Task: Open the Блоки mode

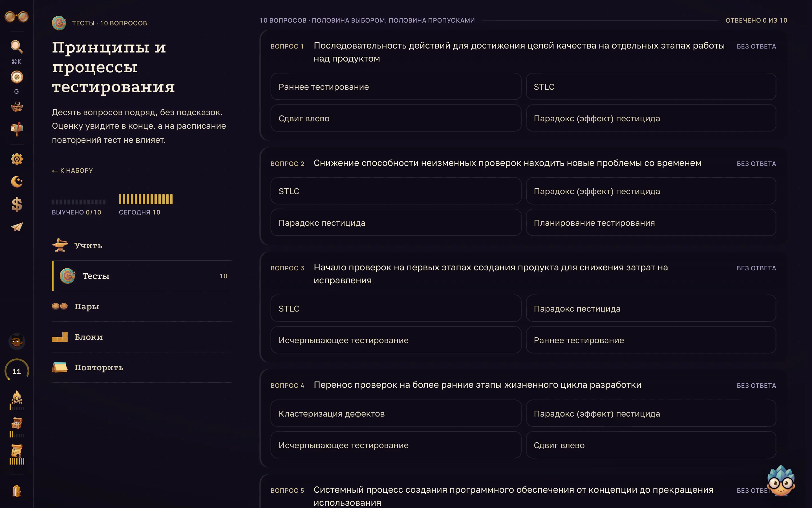Action: click(142, 337)
